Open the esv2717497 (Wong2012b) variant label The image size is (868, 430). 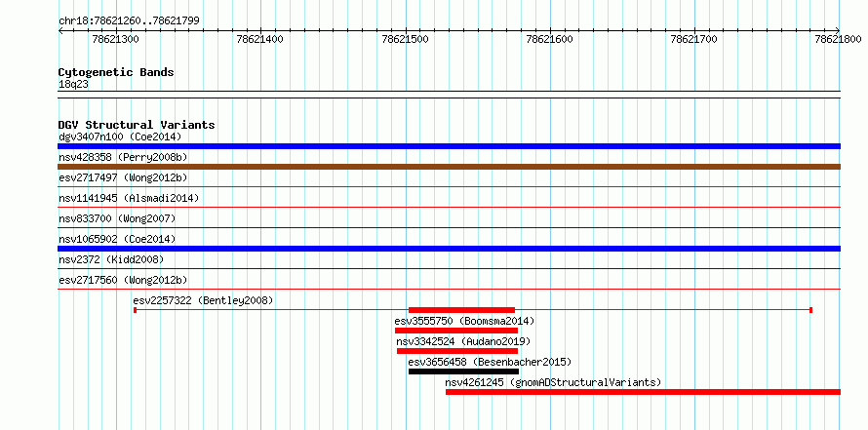pyautogui.click(x=123, y=177)
